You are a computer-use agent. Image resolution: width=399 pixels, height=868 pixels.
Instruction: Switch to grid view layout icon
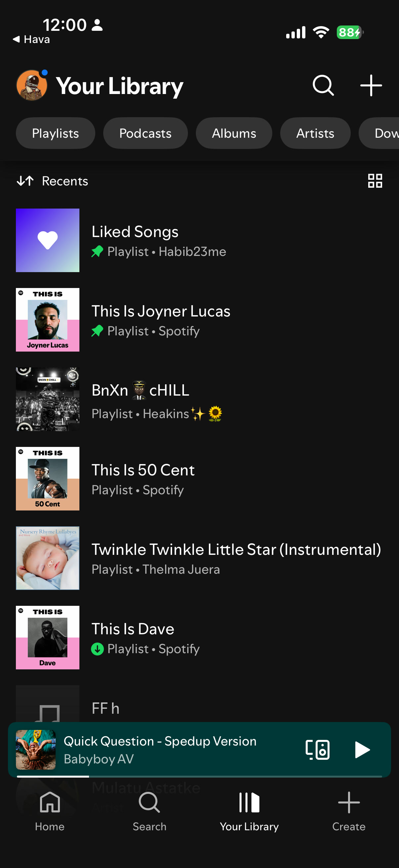click(x=375, y=181)
